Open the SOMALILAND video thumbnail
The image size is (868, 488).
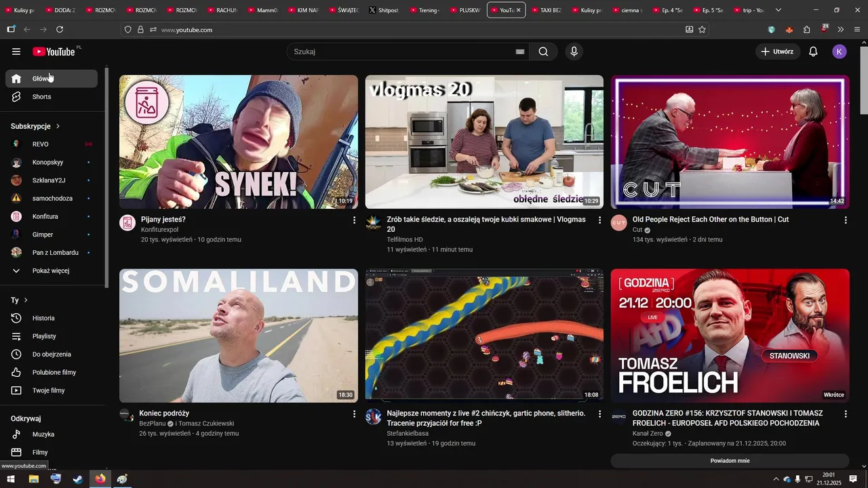click(239, 335)
